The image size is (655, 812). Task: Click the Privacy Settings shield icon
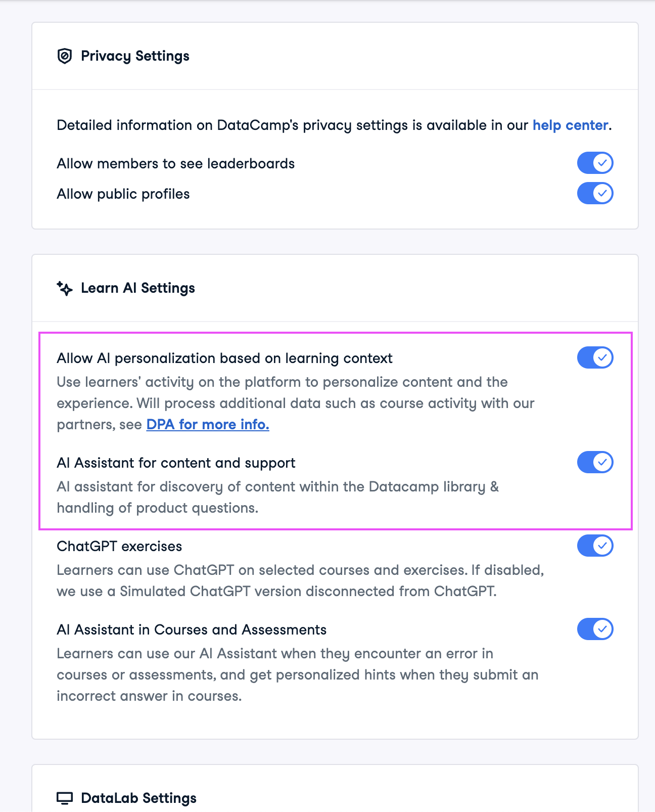(65, 56)
